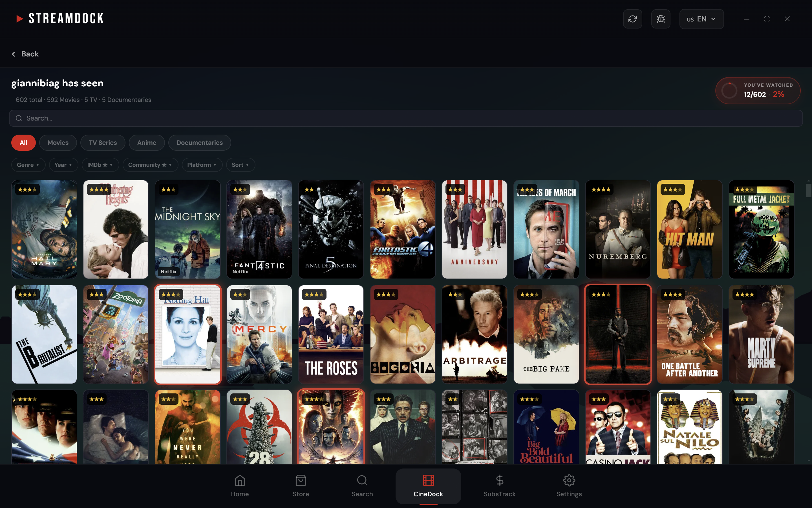Open the Mercy poster
812x508 pixels.
click(x=259, y=334)
